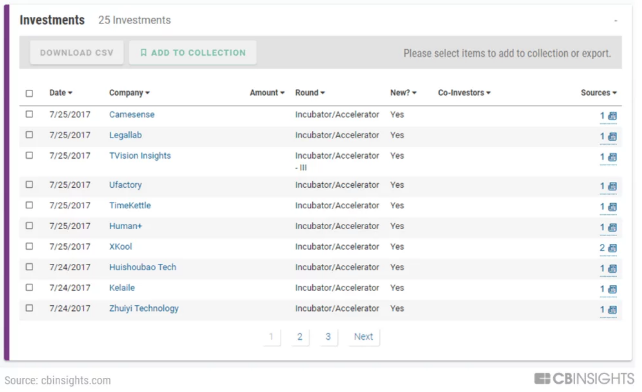Open source icon in Camesense row
This screenshot has width=642, height=392.
point(613,116)
